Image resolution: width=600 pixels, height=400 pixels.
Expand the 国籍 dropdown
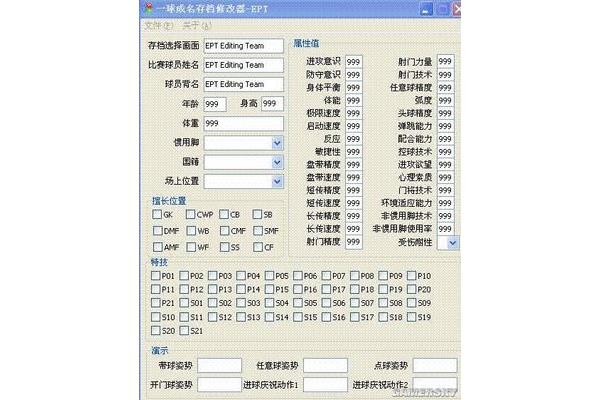277,162
